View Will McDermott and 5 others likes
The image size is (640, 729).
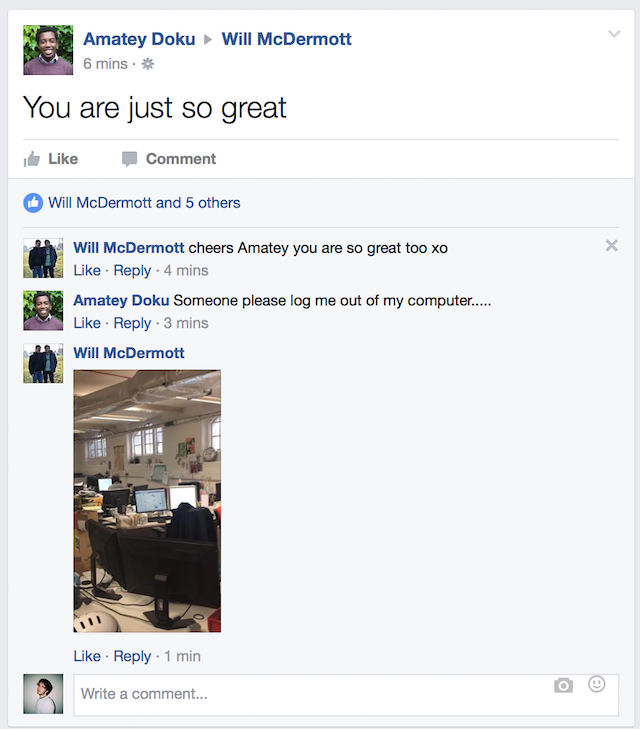144,203
